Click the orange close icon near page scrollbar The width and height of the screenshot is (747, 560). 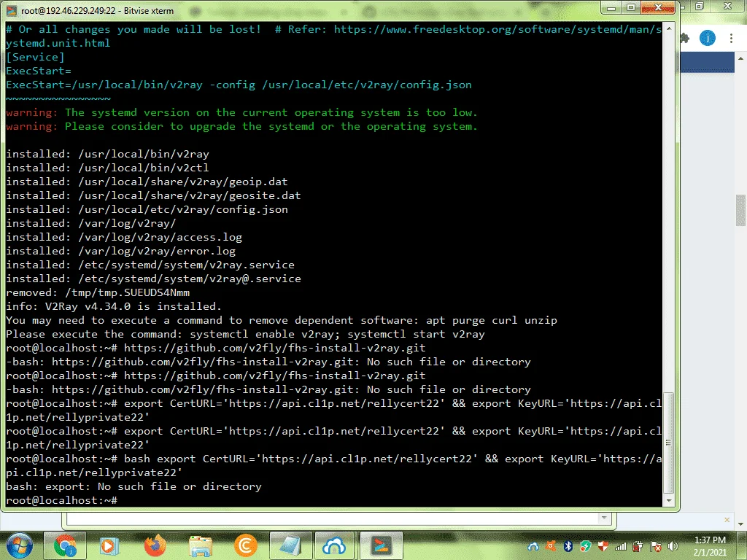(x=727, y=520)
